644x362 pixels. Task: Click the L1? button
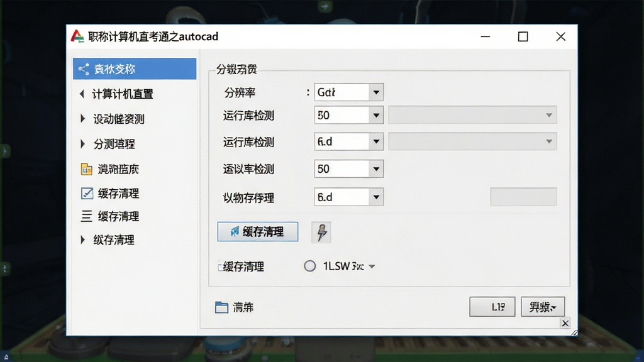tap(492, 307)
